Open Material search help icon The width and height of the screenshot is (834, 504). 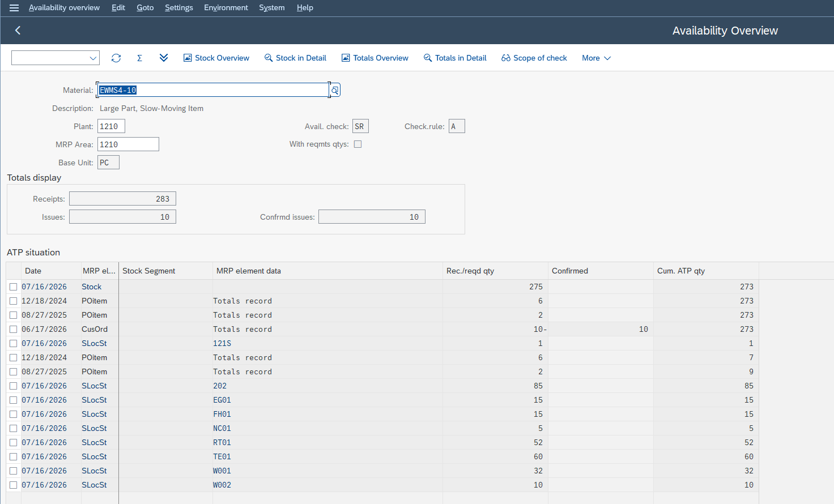[x=335, y=90]
